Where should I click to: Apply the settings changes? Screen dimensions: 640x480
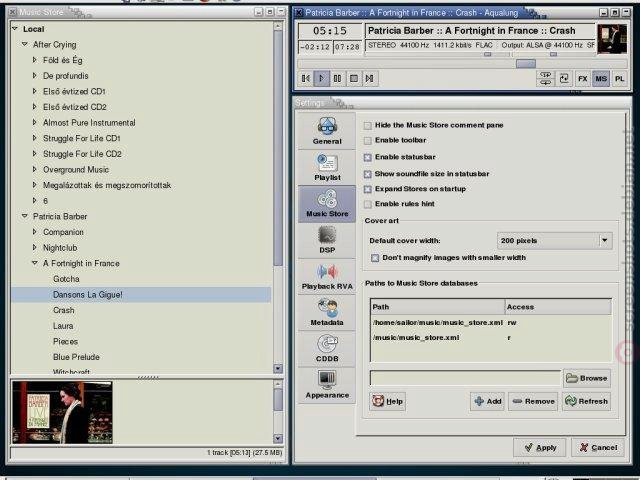click(x=540, y=448)
